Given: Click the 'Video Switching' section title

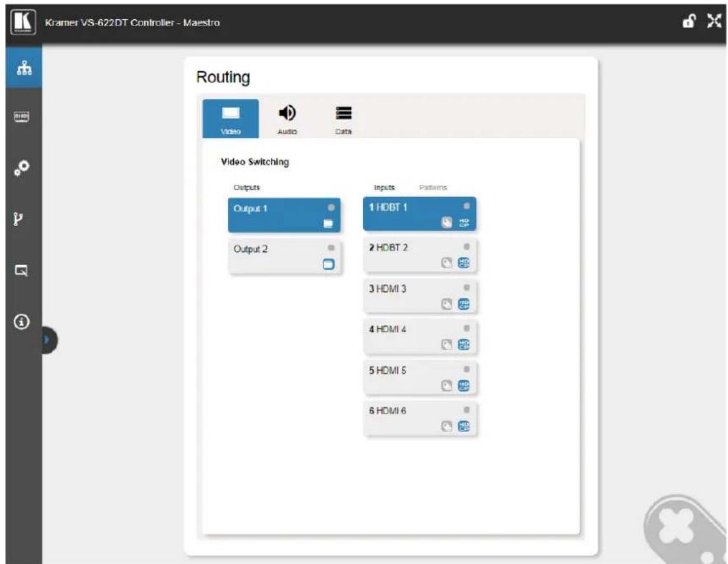Looking at the screenshot, I should point(255,162).
